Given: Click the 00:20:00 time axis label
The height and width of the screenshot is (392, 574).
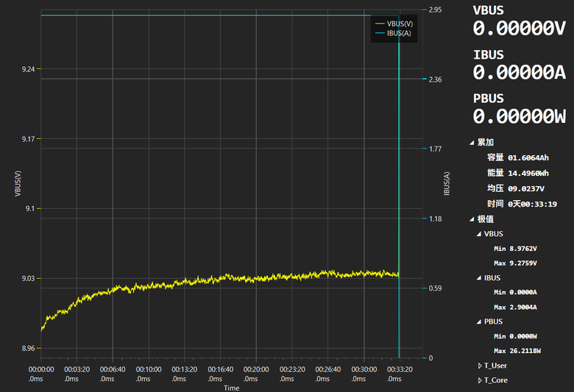Looking at the screenshot, I should pos(256,374).
